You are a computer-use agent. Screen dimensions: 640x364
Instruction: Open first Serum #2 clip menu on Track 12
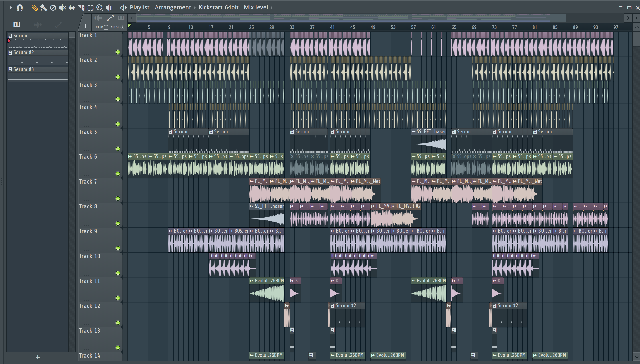[333, 305]
